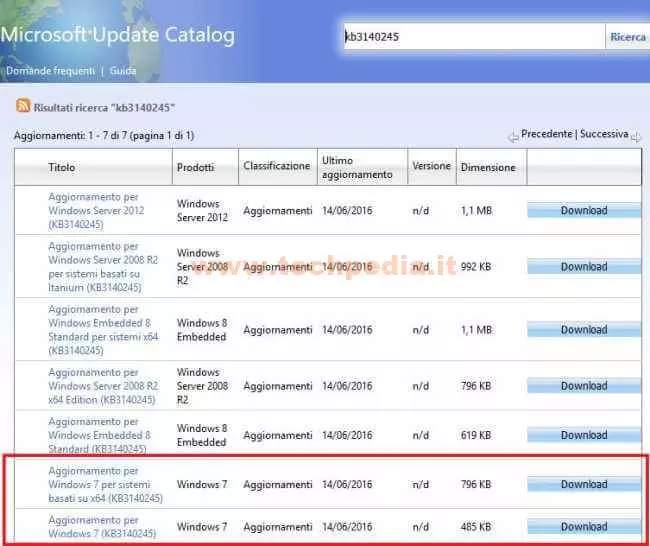Sort by the Versione column header
The width and height of the screenshot is (650, 546).
tap(431, 166)
